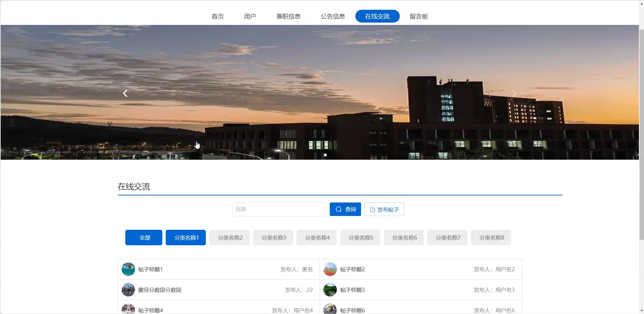Go to 兼职信息 in the navigation bar
This screenshot has width=644, height=314.
(x=288, y=17)
